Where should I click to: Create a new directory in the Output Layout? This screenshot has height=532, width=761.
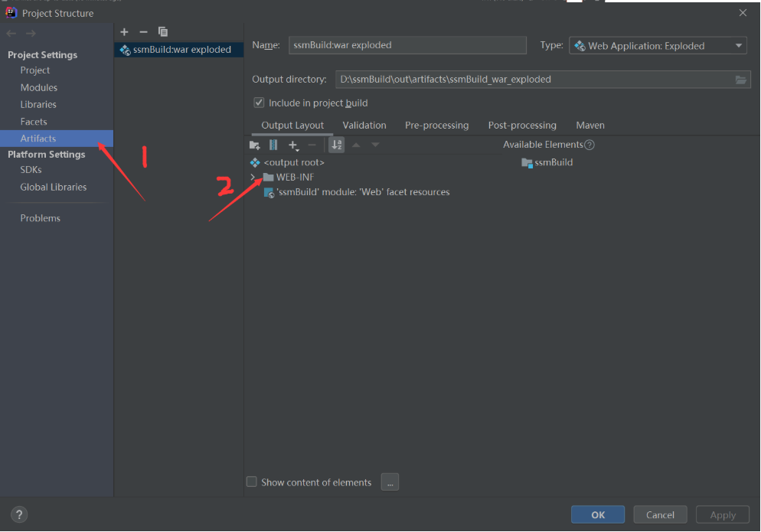(x=254, y=144)
